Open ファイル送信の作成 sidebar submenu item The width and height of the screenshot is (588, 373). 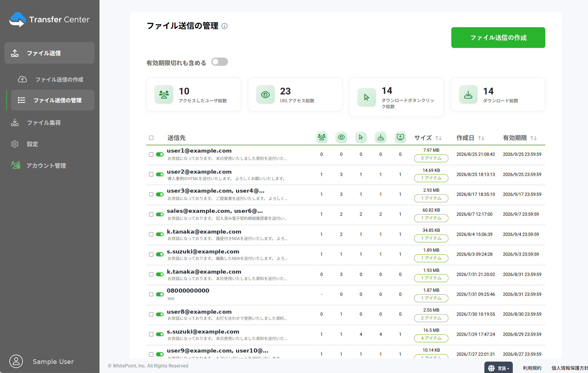[53, 79]
